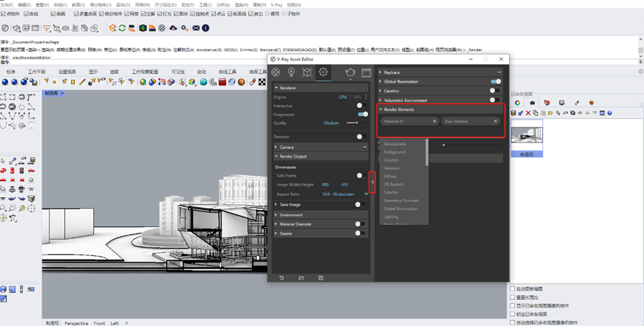Click the cloud upload toolbar icon
Screen dimensions: 644x326
(173, 28)
